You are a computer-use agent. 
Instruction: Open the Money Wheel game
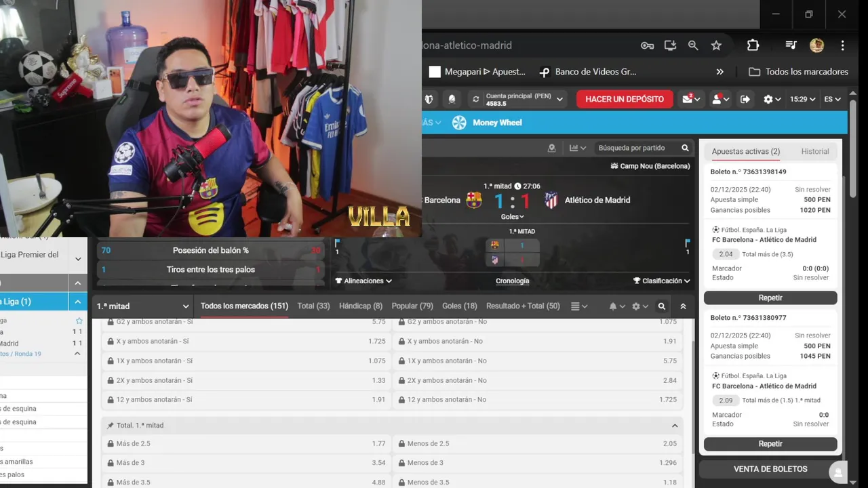point(488,123)
